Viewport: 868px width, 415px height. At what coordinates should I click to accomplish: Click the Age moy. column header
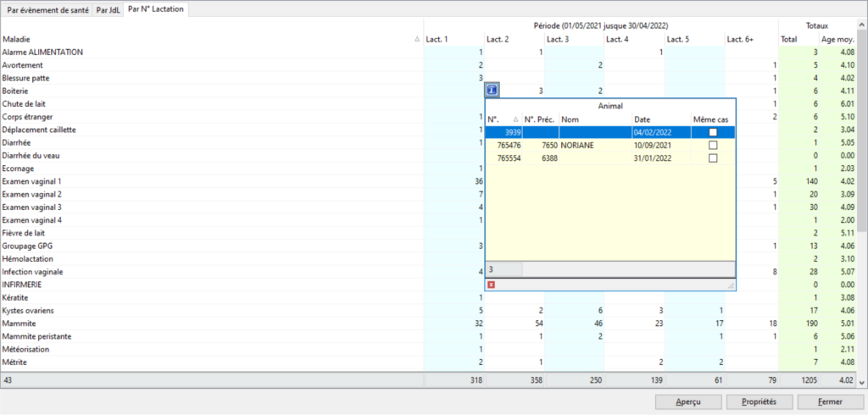click(x=837, y=40)
